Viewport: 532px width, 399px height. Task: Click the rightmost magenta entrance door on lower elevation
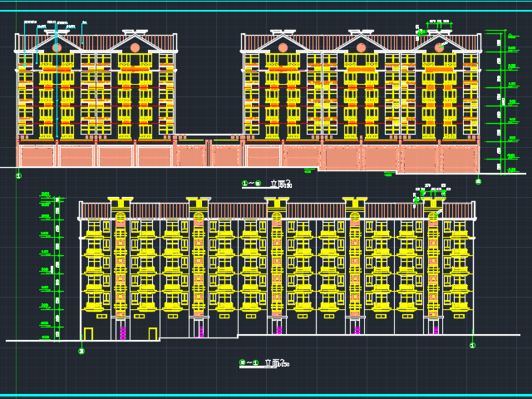(x=435, y=329)
